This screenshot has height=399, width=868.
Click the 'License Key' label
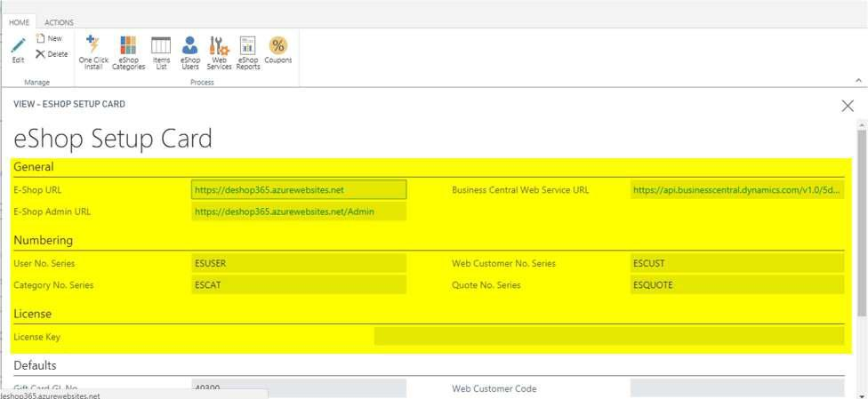pos(37,337)
